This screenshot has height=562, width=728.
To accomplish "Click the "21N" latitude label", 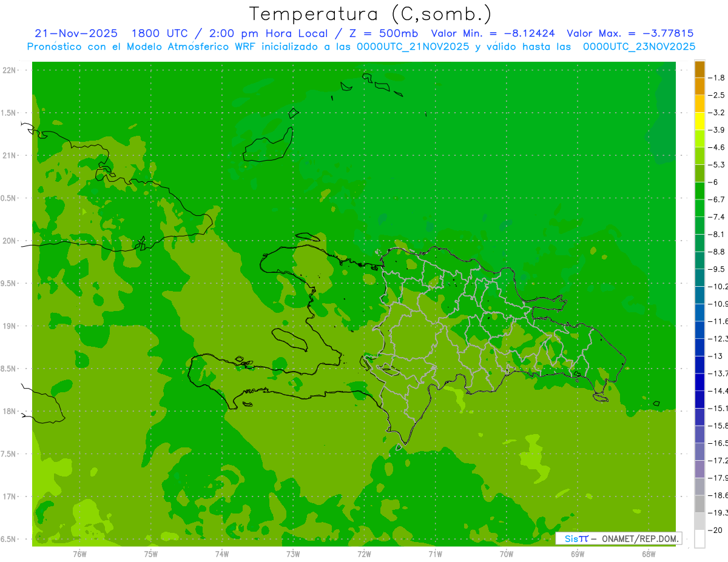I will [9, 155].
